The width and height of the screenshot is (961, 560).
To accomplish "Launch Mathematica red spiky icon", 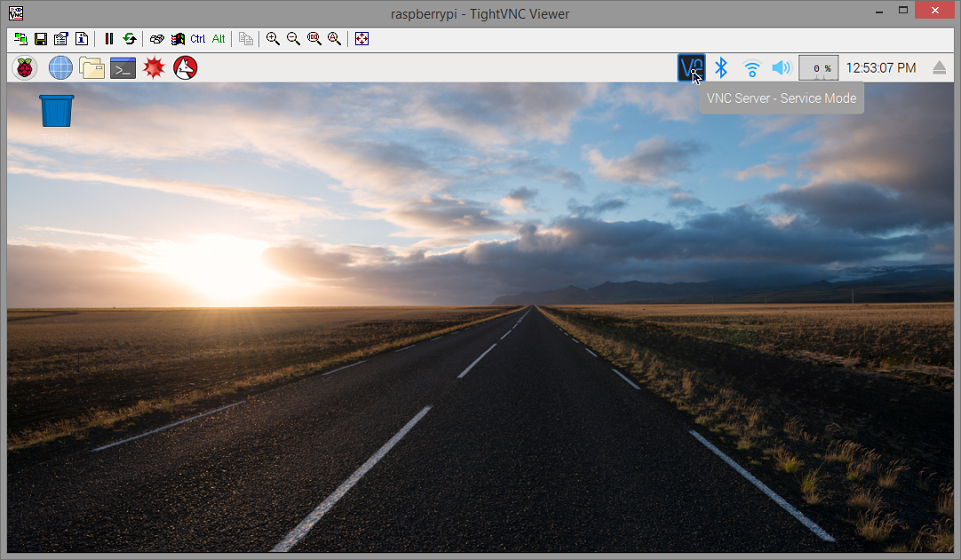I will [x=154, y=67].
